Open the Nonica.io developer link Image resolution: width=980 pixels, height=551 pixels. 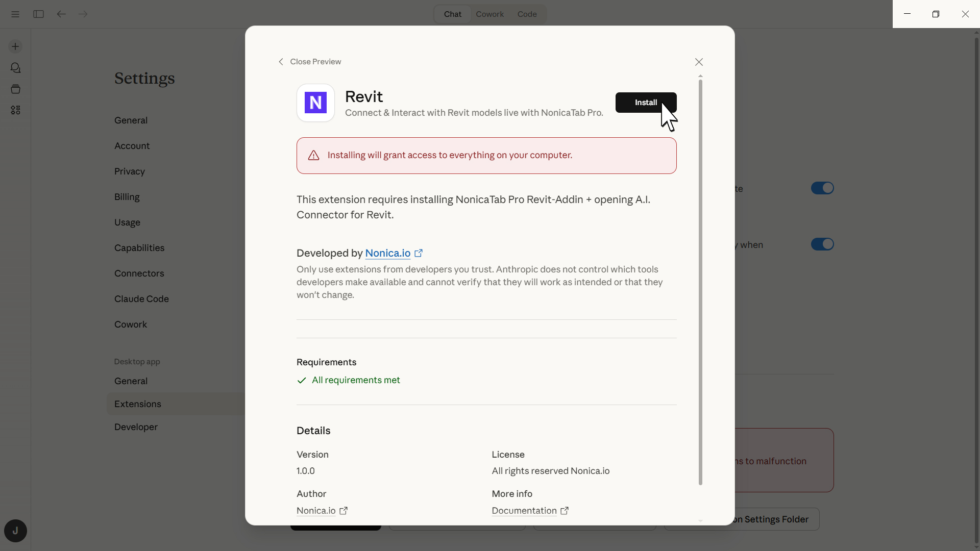[x=388, y=253]
